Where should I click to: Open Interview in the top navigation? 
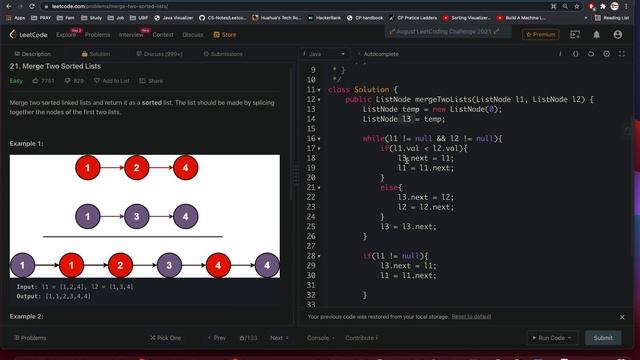(x=131, y=35)
